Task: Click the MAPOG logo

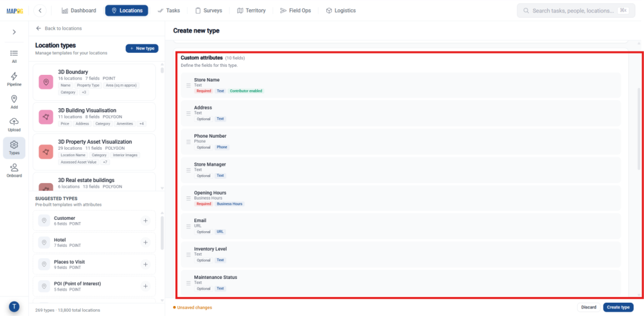Action: click(x=14, y=11)
